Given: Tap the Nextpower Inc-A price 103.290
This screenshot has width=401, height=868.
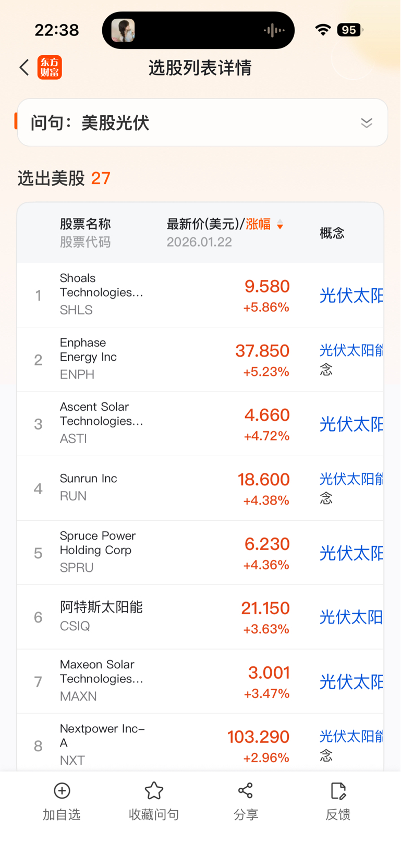Looking at the screenshot, I should [258, 737].
